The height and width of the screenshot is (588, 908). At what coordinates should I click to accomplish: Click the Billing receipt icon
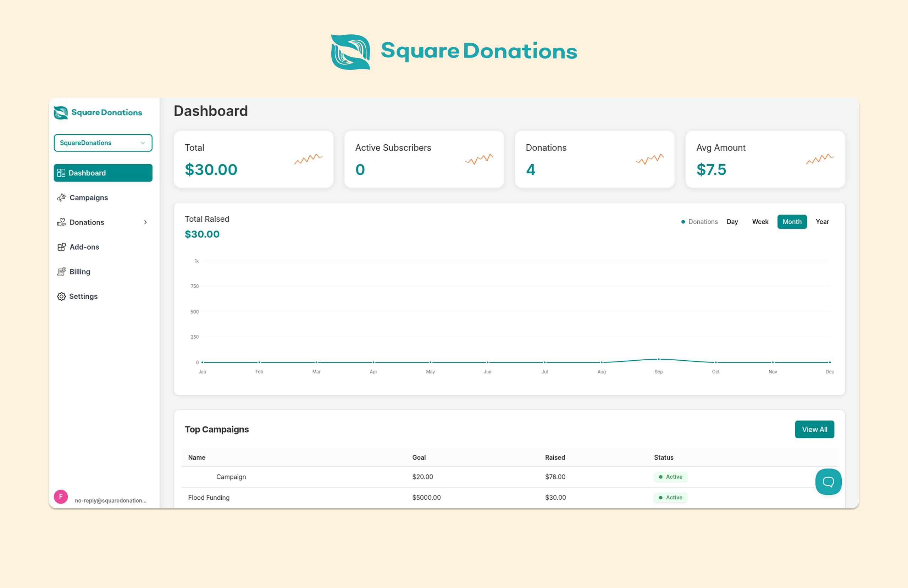click(61, 272)
